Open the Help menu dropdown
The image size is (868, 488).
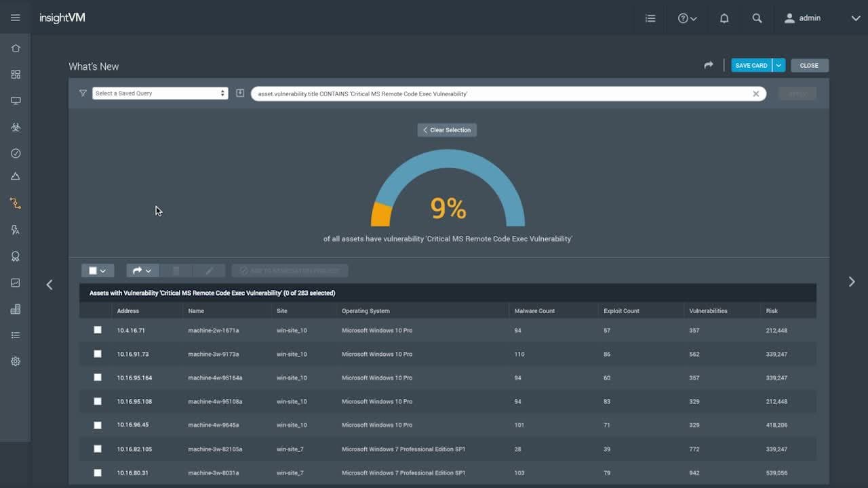pos(688,18)
